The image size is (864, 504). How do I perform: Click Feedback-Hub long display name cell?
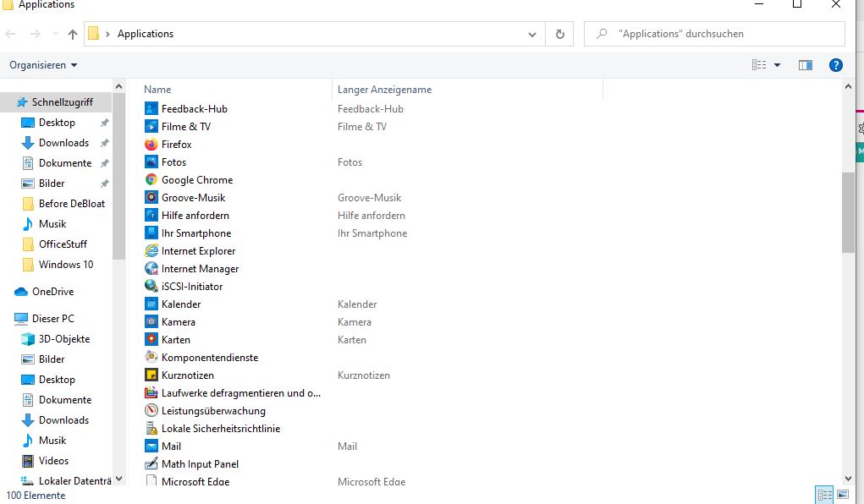click(371, 109)
